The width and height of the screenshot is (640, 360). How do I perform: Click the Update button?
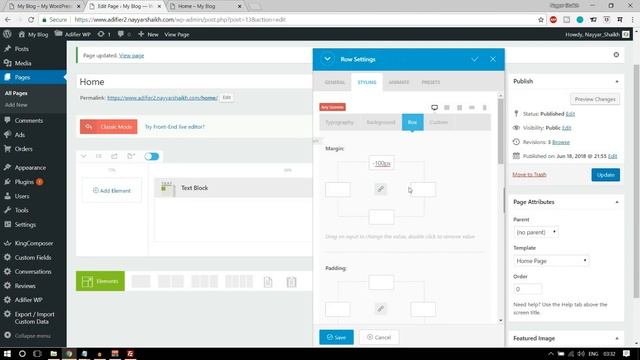(x=605, y=175)
